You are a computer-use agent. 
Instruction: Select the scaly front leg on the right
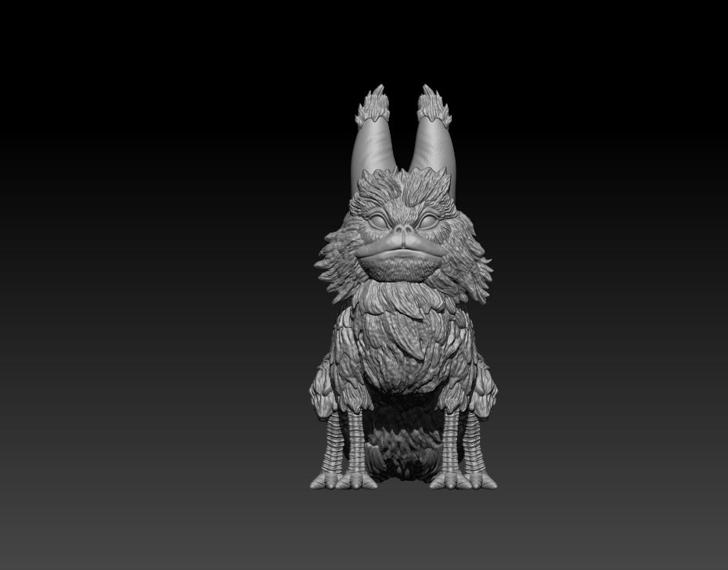[x=452, y=438]
